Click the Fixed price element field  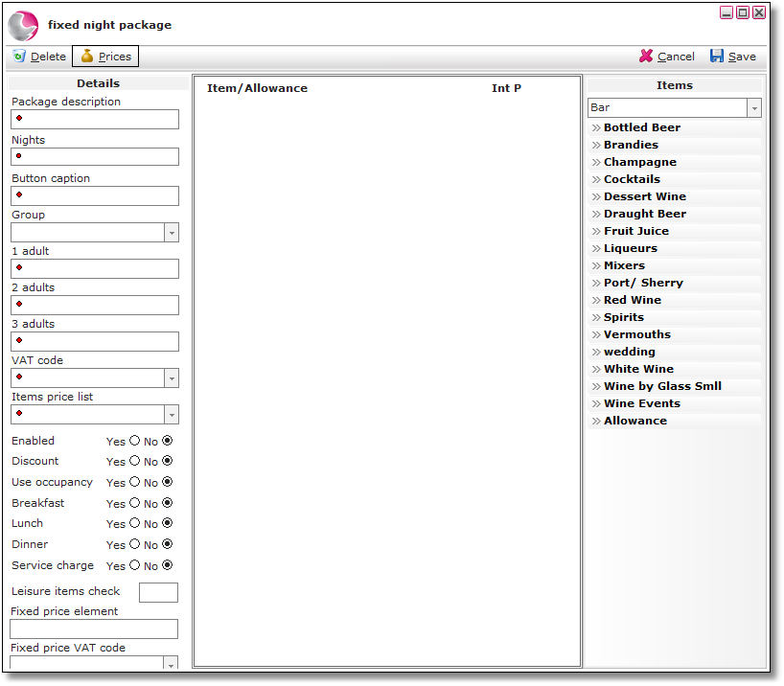94,629
